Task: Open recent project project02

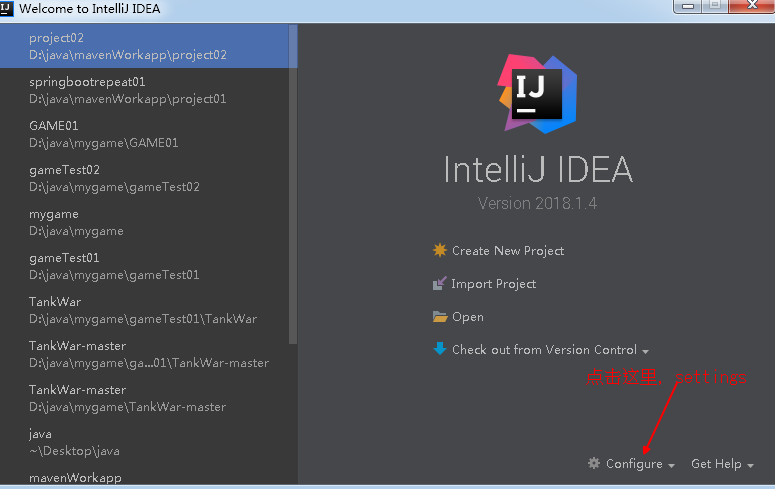Action: 144,46
